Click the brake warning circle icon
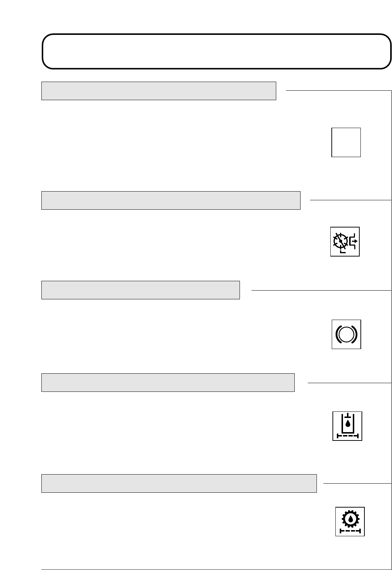The height and width of the screenshot is (570, 392). (346, 335)
